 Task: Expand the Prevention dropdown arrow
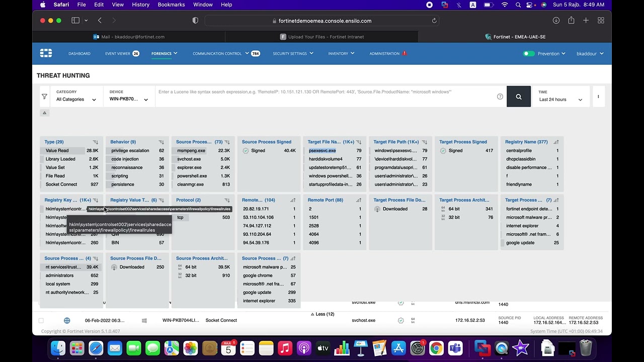(563, 53)
